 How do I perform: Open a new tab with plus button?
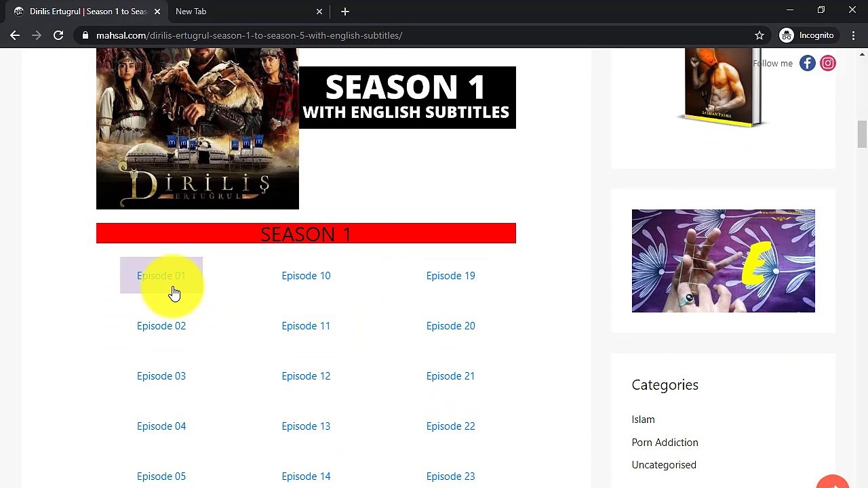(345, 12)
